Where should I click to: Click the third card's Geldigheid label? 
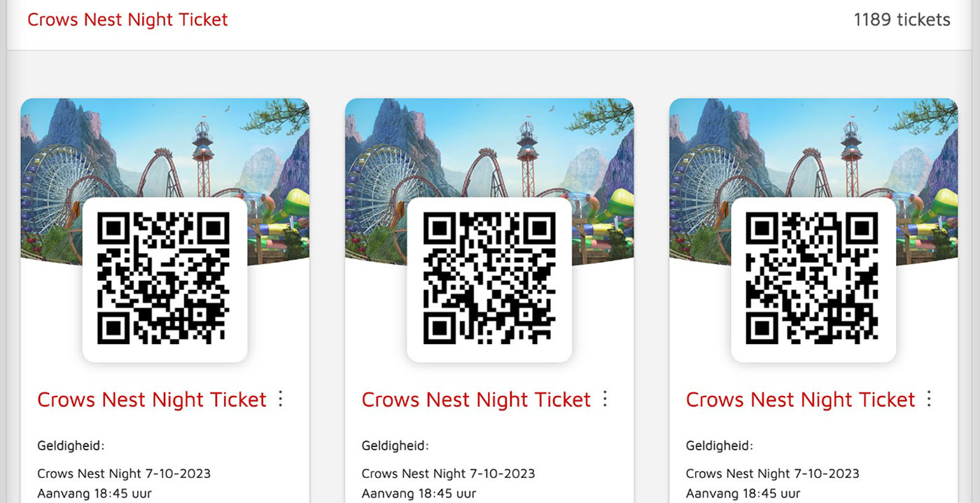pos(720,446)
